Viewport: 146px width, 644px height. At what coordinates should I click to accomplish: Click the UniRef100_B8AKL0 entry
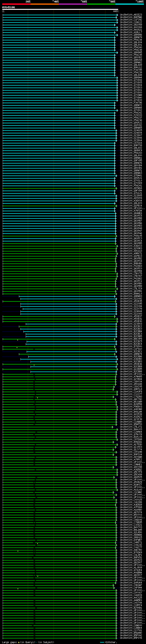point(131,294)
